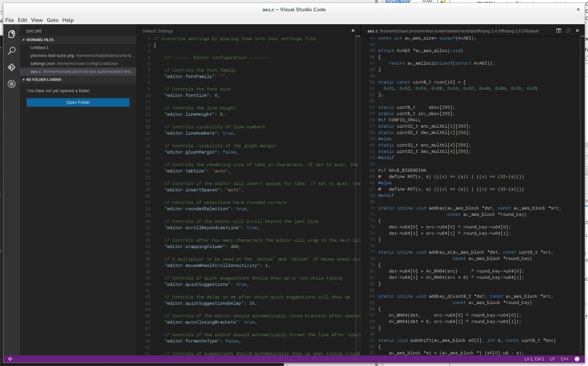Click the smiley feedback icon in status bar
The height and width of the screenshot is (366, 588).
577,359
